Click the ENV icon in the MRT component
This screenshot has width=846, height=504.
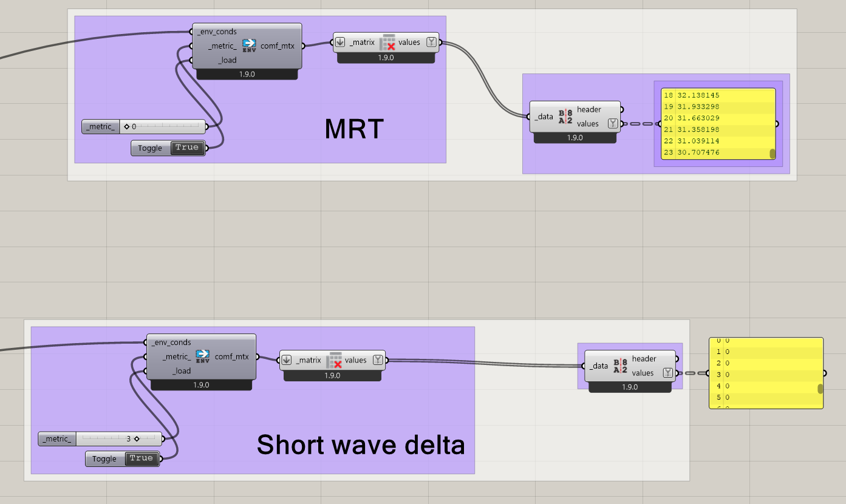click(249, 46)
